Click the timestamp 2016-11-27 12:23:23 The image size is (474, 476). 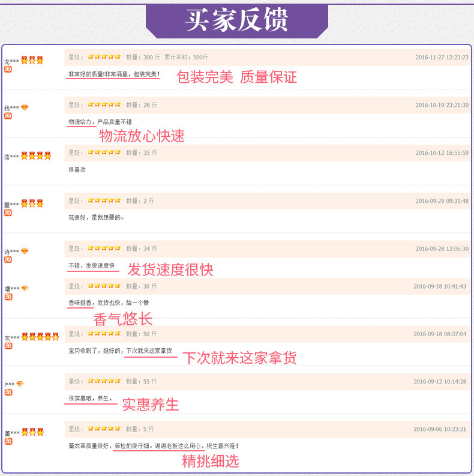pyautogui.click(x=442, y=57)
